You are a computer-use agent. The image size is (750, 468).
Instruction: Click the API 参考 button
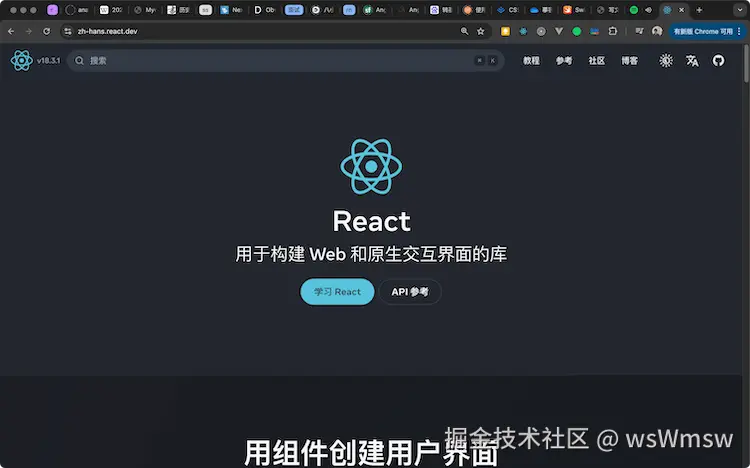coord(410,291)
